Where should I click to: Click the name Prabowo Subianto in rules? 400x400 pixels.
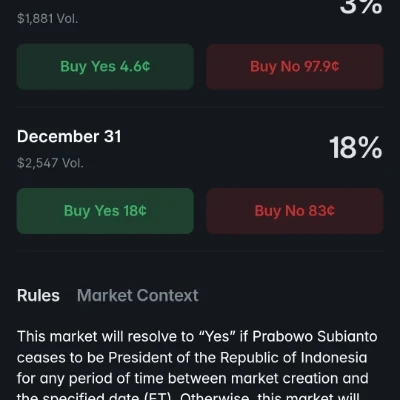pos(315,337)
